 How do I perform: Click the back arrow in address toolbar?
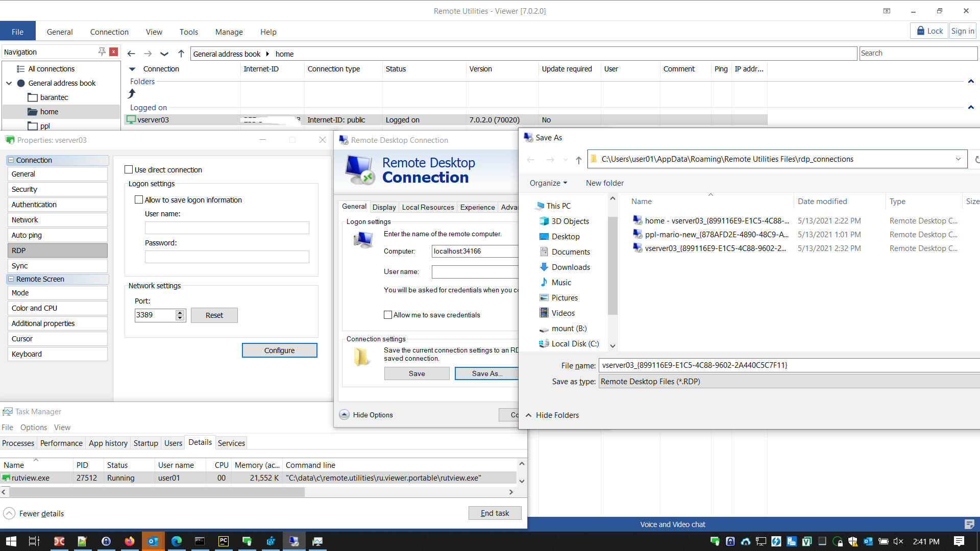click(131, 54)
